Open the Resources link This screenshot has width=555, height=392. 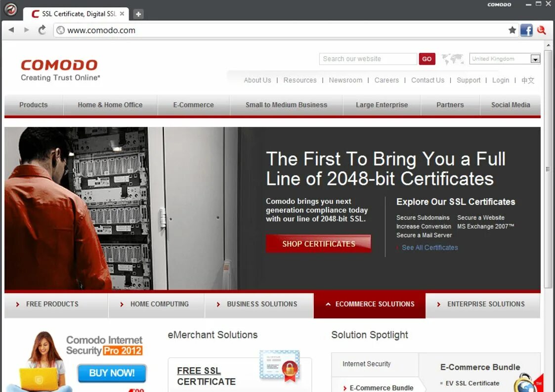[300, 80]
